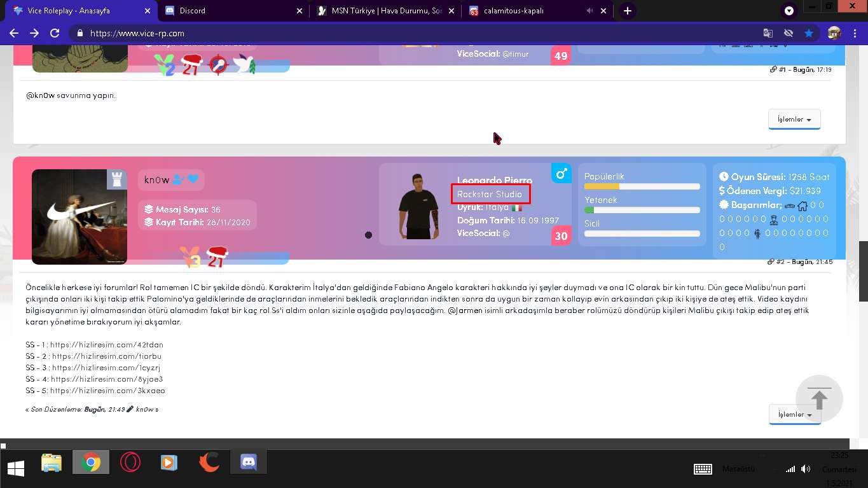Open the Chrome three-dot menu
This screenshot has height=488, width=868.
coord(854,33)
